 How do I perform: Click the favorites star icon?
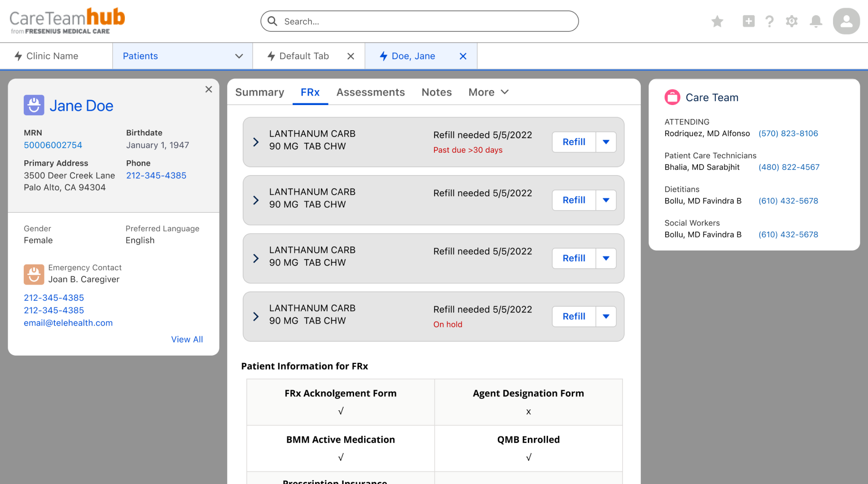coord(717,21)
